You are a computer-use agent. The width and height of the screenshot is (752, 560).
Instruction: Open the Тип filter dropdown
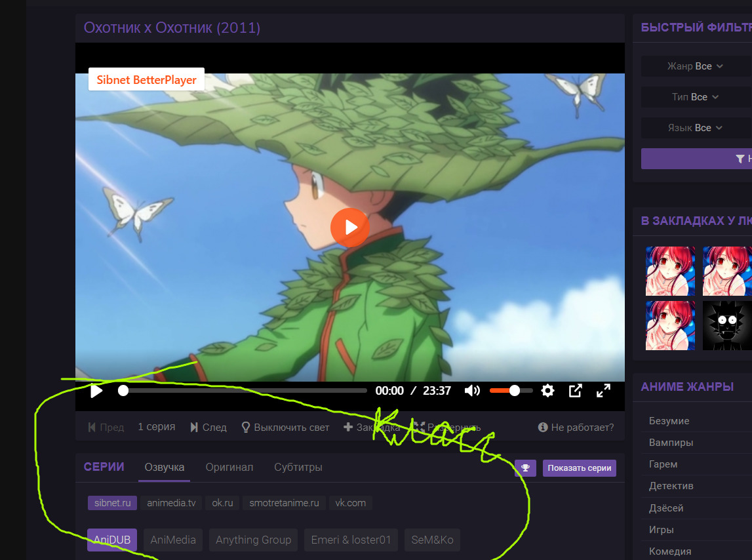695,97
